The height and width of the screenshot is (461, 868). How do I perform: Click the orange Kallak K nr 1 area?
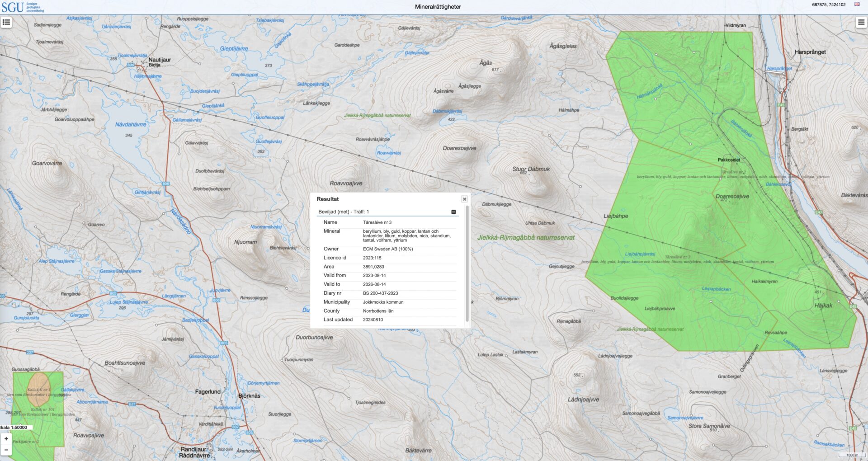tap(40, 389)
